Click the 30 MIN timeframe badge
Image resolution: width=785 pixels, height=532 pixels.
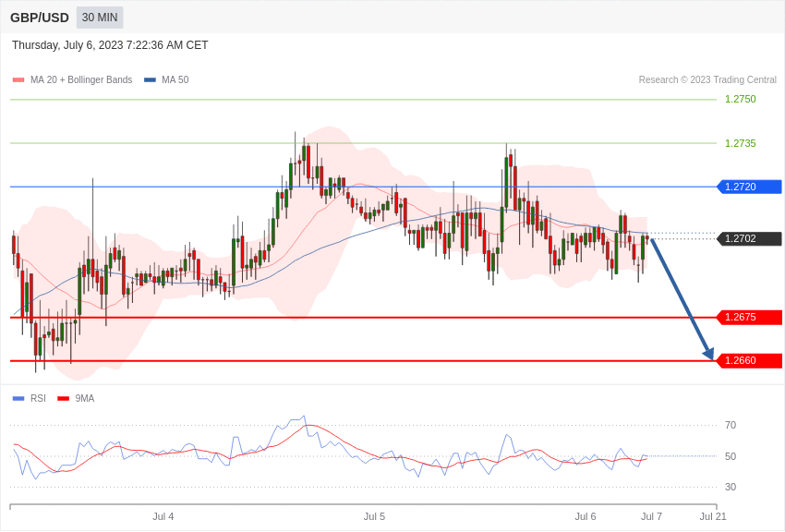[x=100, y=18]
